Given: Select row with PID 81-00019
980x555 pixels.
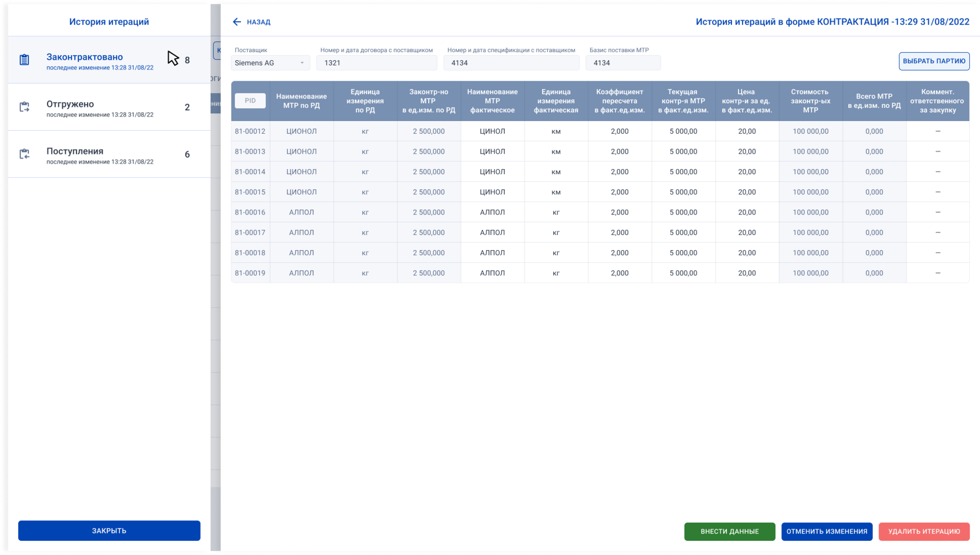Looking at the screenshot, I should pyautogui.click(x=600, y=273).
